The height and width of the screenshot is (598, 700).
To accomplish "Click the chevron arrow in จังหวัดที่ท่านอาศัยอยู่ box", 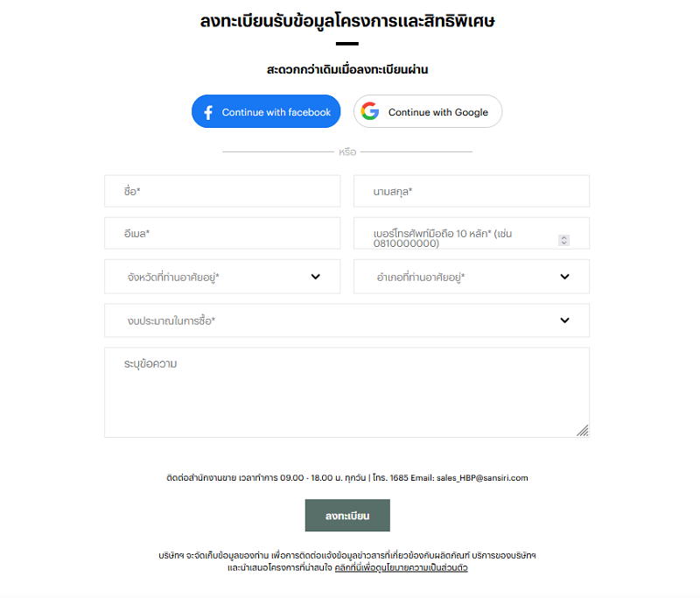I will 316,277.
